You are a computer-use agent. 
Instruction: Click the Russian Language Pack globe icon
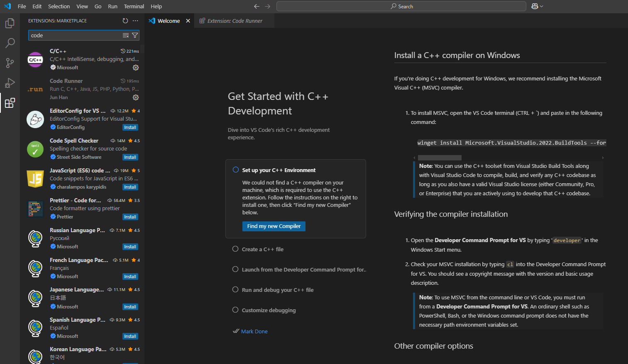[35, 239]
